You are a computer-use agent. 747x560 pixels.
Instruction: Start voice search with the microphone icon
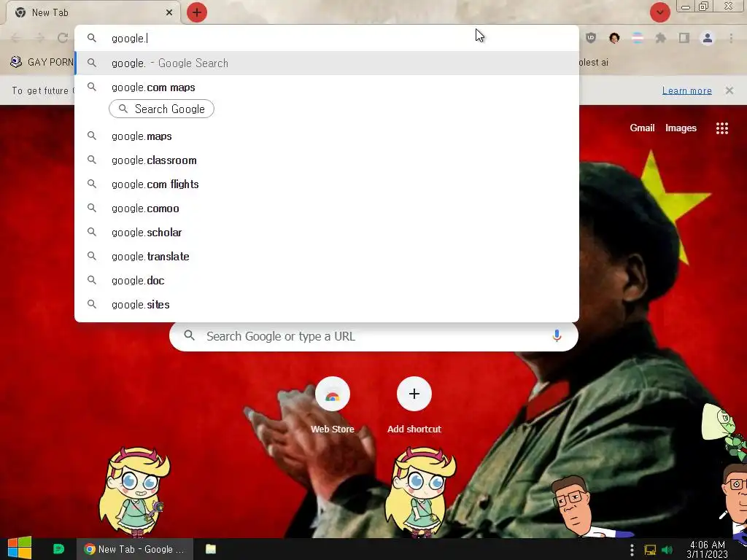point(557,335)
